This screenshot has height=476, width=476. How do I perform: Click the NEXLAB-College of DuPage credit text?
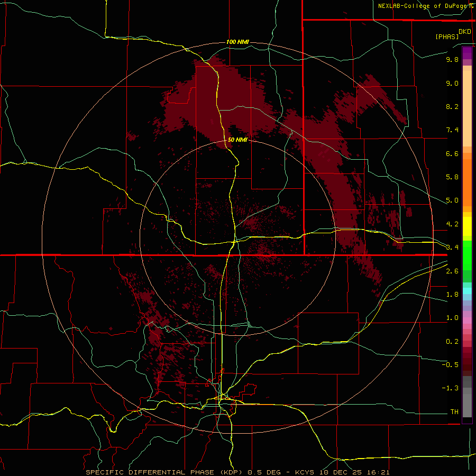pyautogui.click(x=423, y=6)
